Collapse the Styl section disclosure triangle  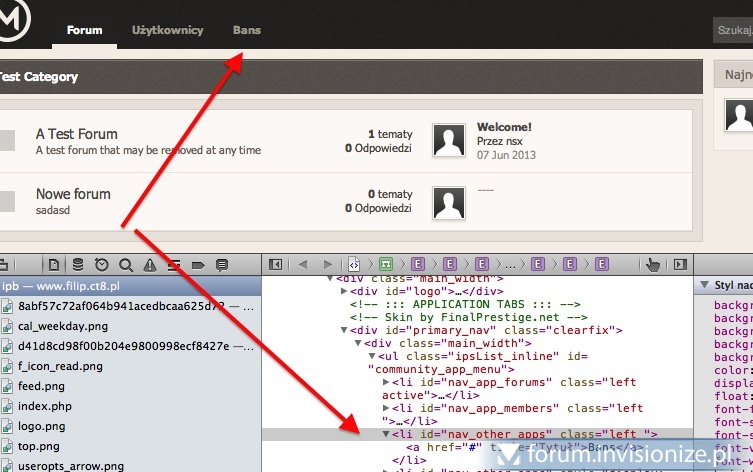704,286
